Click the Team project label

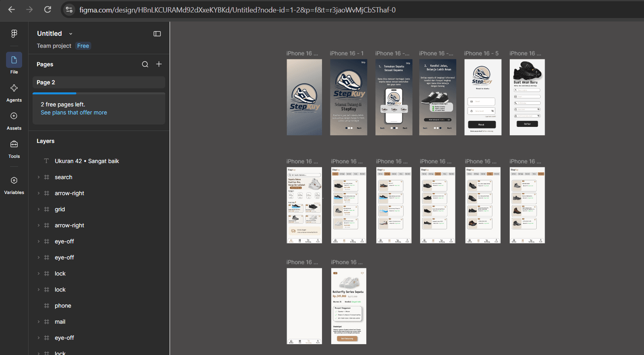[x=54, y=46]
